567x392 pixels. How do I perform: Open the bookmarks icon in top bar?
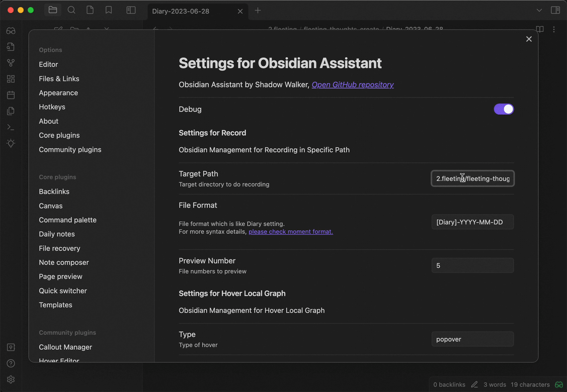click(109, 10)
